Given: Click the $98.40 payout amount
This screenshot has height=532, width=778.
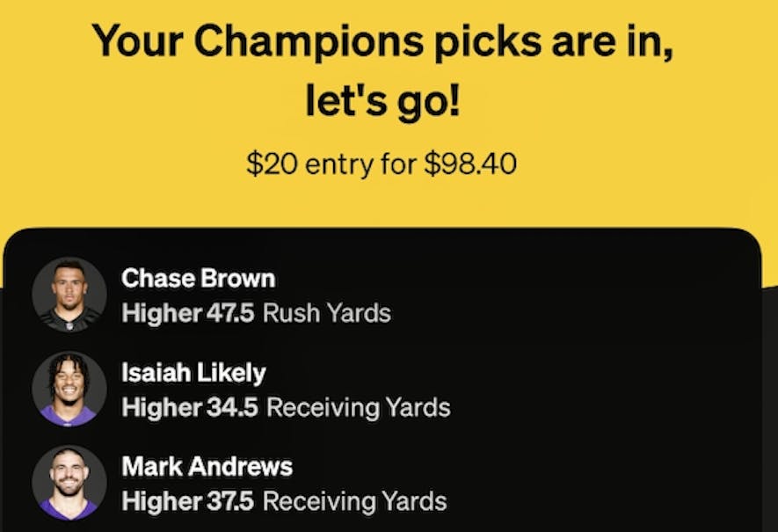Looking at the screenshot, I should (470, 164).
